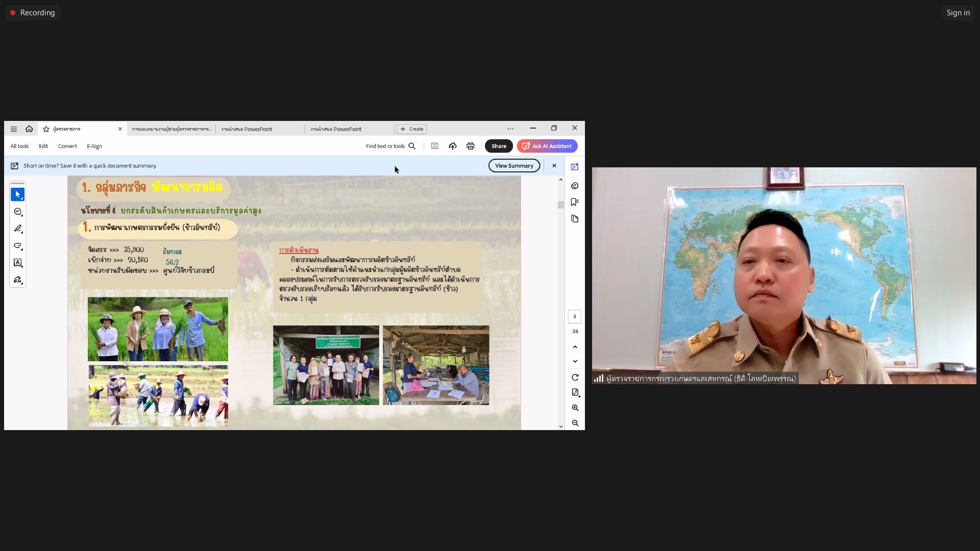
Task: Select the highlight comment tool in left toolbar
Action: coord(18,211)
